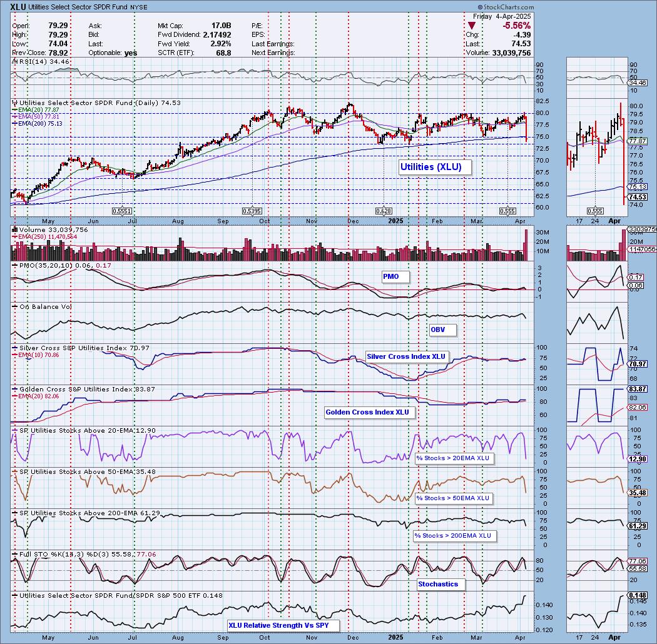Click the header Volume value 33,039,756

pyautogui.click(x=512, y=53)
